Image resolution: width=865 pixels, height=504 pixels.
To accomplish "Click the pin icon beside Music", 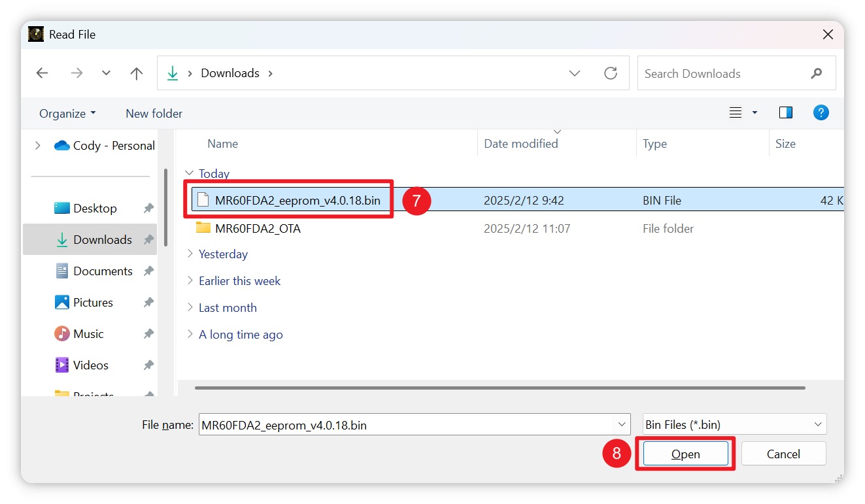I will (x=148, y=333).
